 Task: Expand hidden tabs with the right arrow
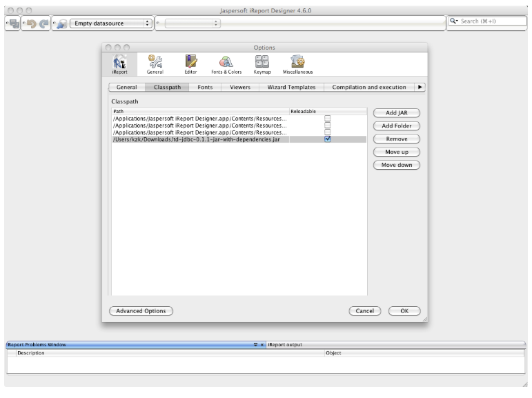420,88
